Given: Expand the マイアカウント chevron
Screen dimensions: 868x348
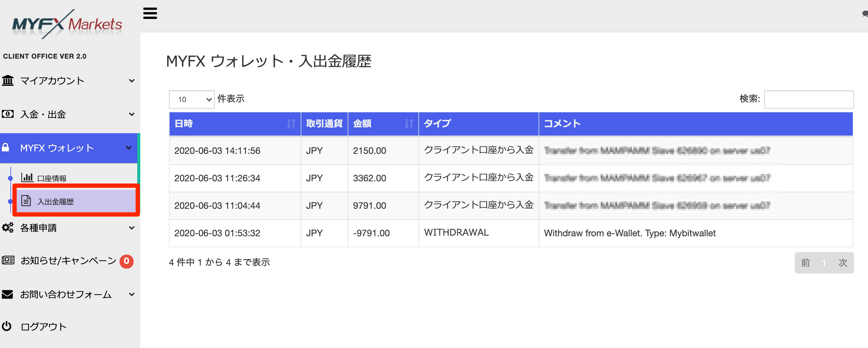Looking at the screenshot, I should tap(132, 81).
